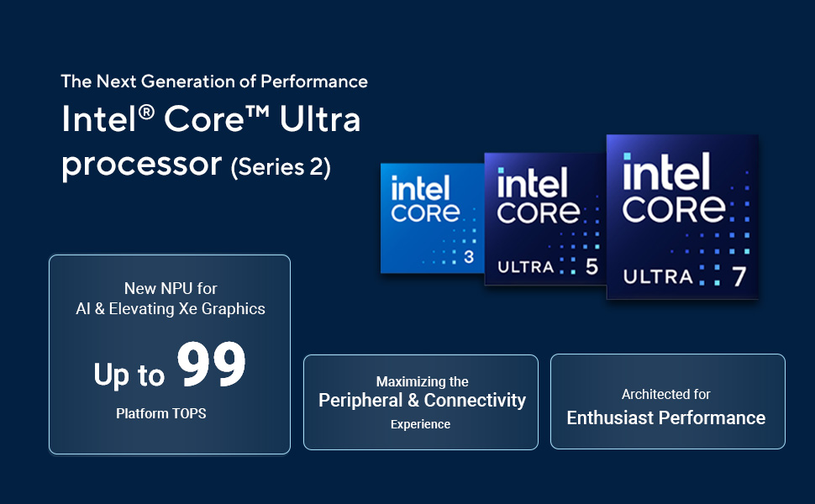815x504 pixels.
Task: Click 'New NPU for AI' card heading
Action: [171, 298]
